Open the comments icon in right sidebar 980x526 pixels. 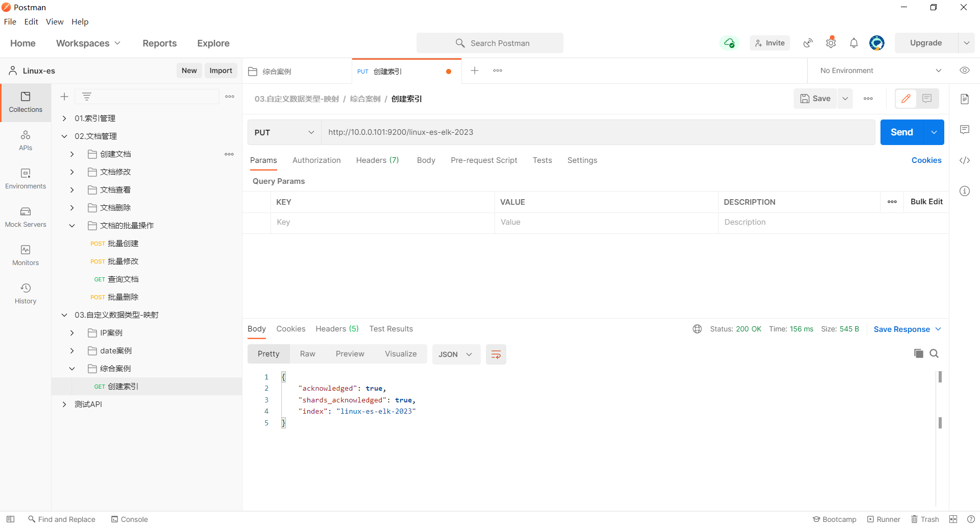(x=965, y=130)
